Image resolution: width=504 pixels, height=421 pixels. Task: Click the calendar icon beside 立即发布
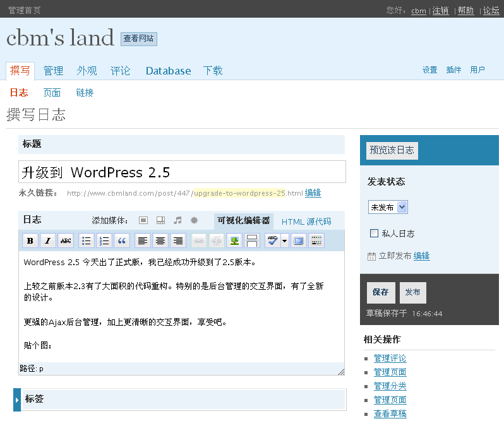371,256
